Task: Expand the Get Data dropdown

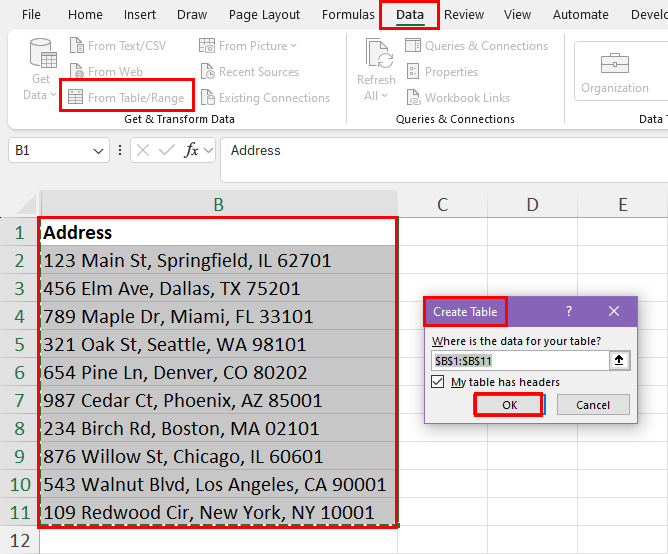Action: point(54,95)
